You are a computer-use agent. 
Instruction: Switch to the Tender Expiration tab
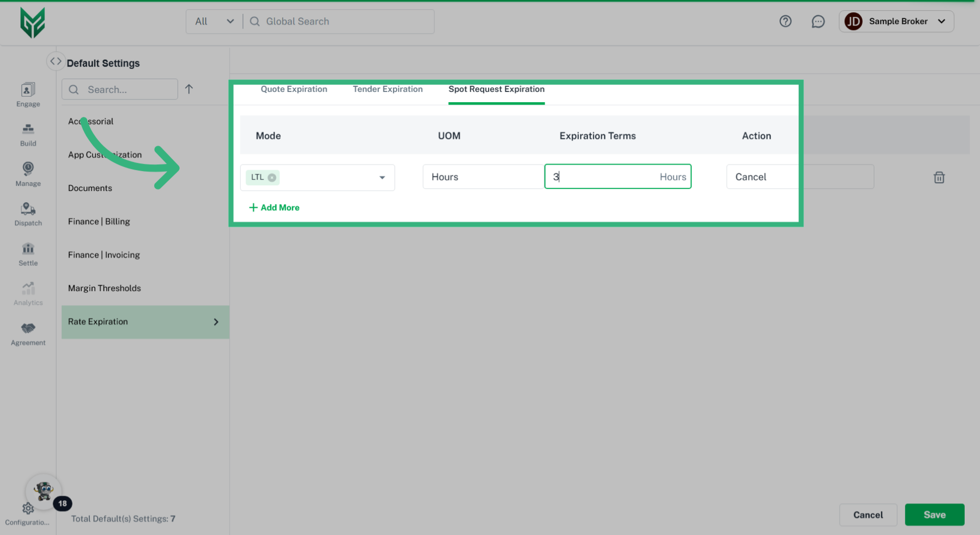coord(387,89)
